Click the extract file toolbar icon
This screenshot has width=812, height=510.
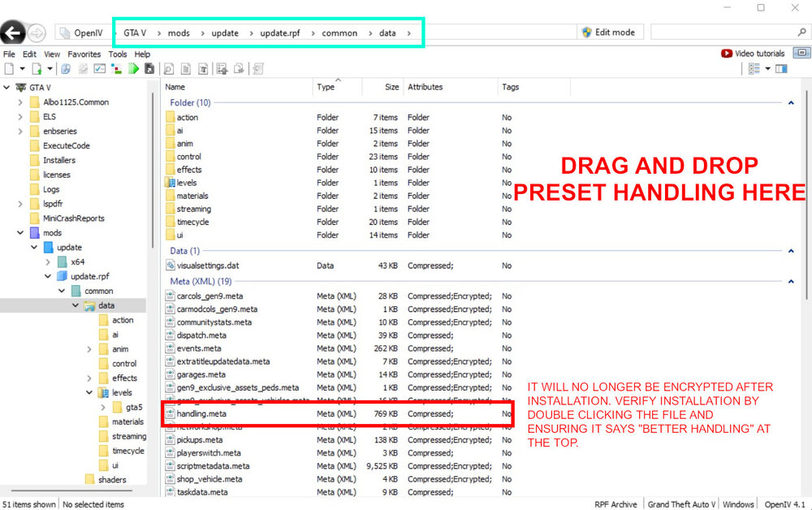pyautogui.click(x=239, y=68)
